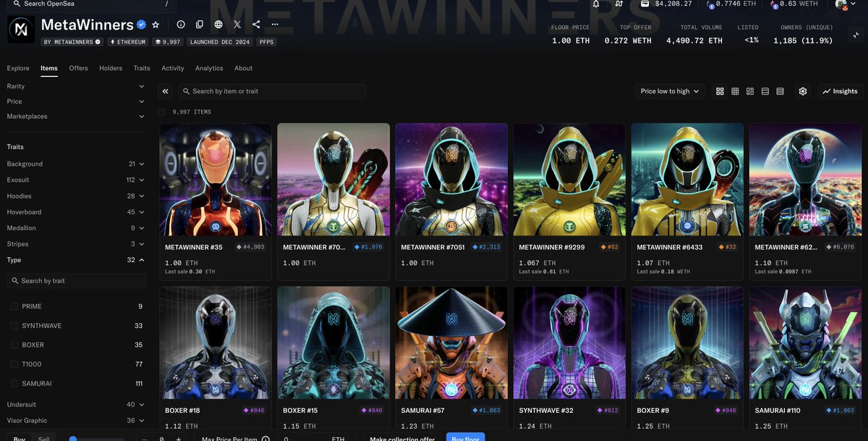868x441 pixels.
Task: Increase quantity with the plus stepper
Action: tap(179, 439)
